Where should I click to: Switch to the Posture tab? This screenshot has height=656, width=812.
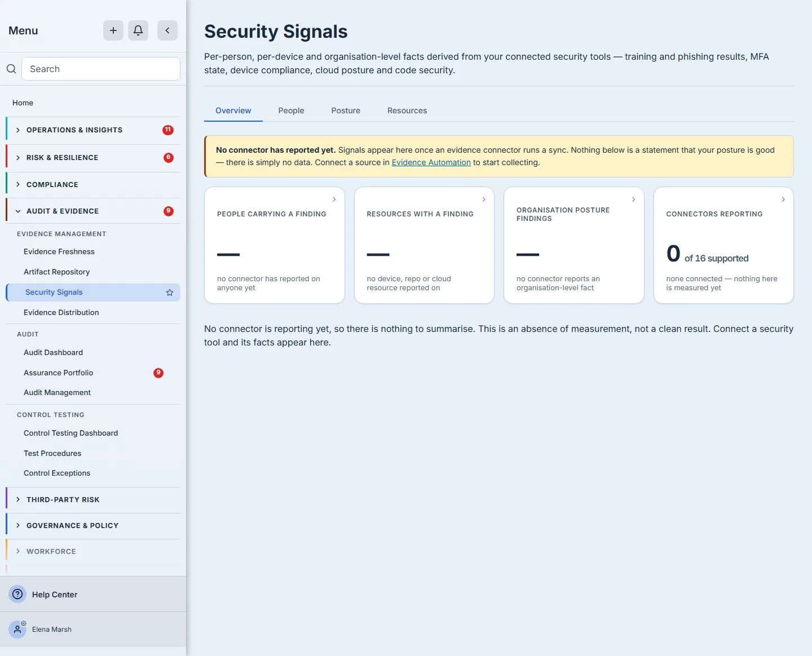pos(346,110)
